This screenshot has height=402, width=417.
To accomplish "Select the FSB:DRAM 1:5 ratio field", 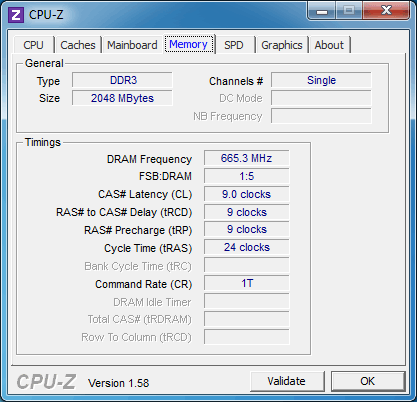I will click(x=247, y=176).
